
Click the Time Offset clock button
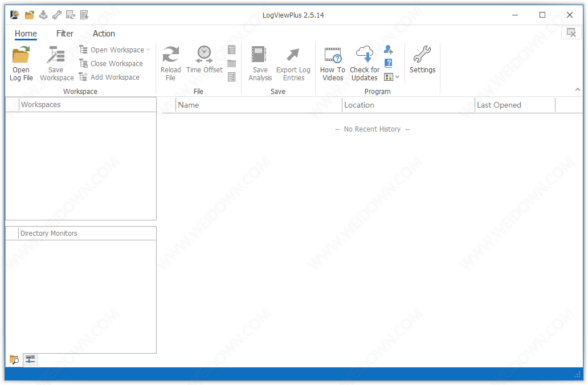(x=205, y=60)
